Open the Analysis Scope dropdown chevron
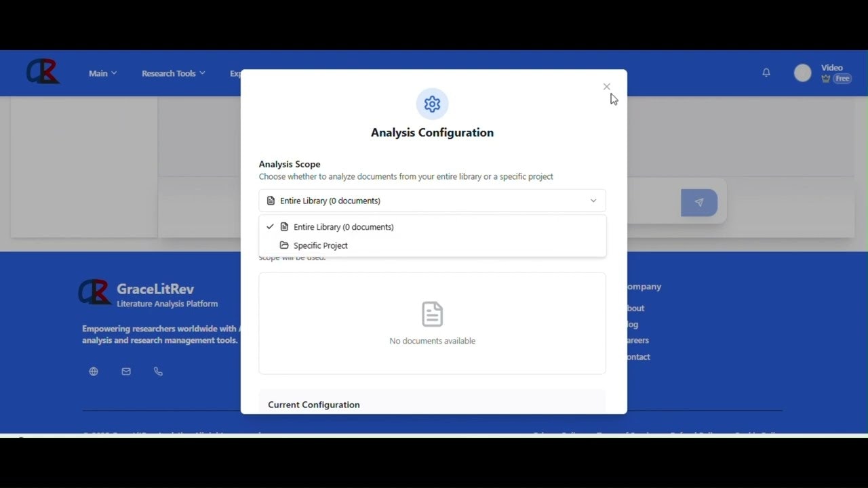The width and height of the screenshot is (868, 488). click(x=593, y=201)
